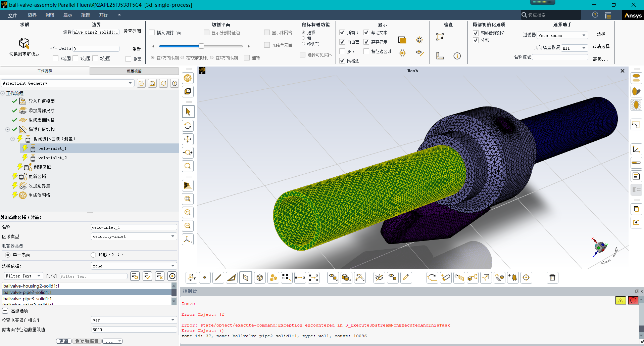Image resolution: width=644 pixels, height=346 pixels.
Task: Open the 选择依据 zone dropdown
Action: point(134,266)
